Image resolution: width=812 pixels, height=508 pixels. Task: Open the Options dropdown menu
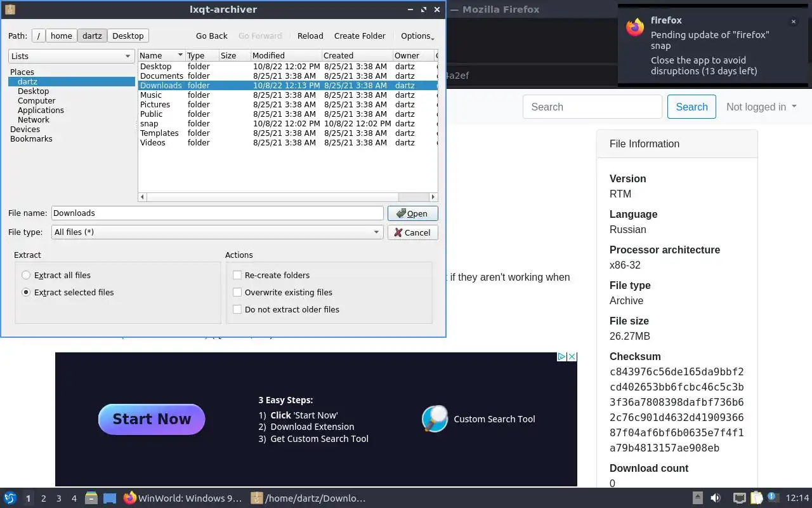coord(417,36)
